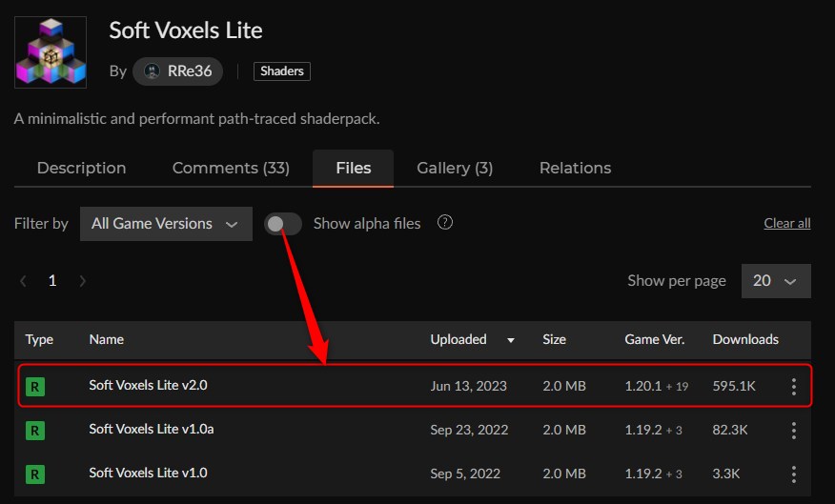Click the Clear all link
835x504 pixels.
[x=787, y=224]
